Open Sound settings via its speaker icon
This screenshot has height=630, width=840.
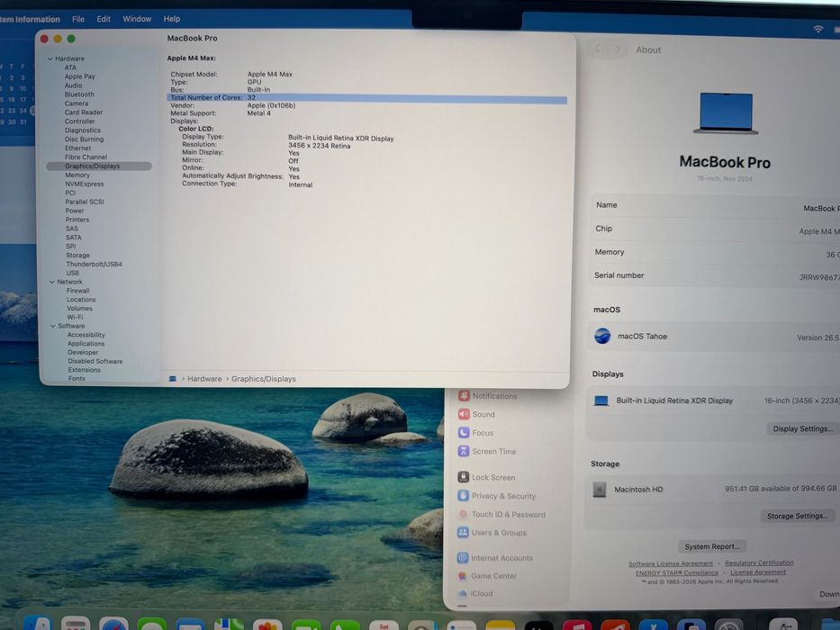click(x=464, y=414)
